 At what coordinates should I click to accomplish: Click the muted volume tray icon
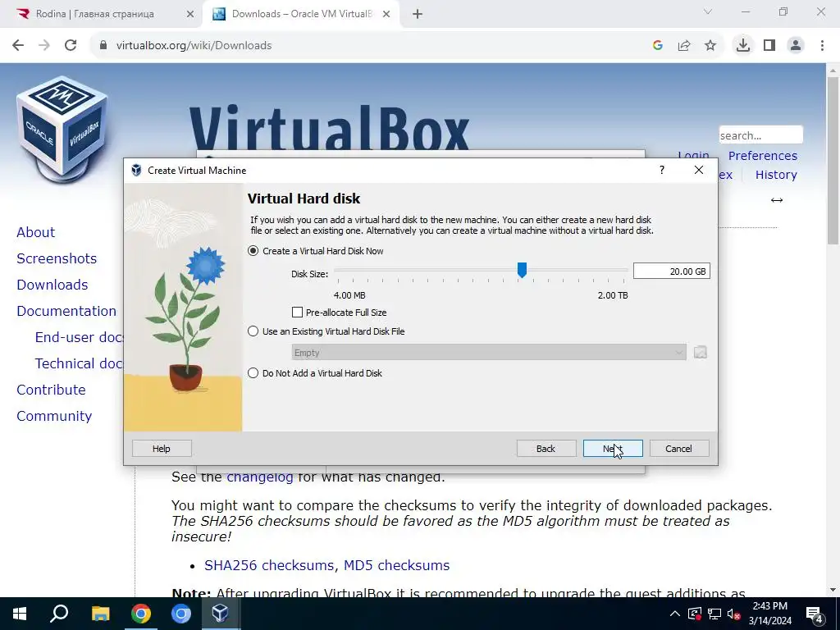734,614
